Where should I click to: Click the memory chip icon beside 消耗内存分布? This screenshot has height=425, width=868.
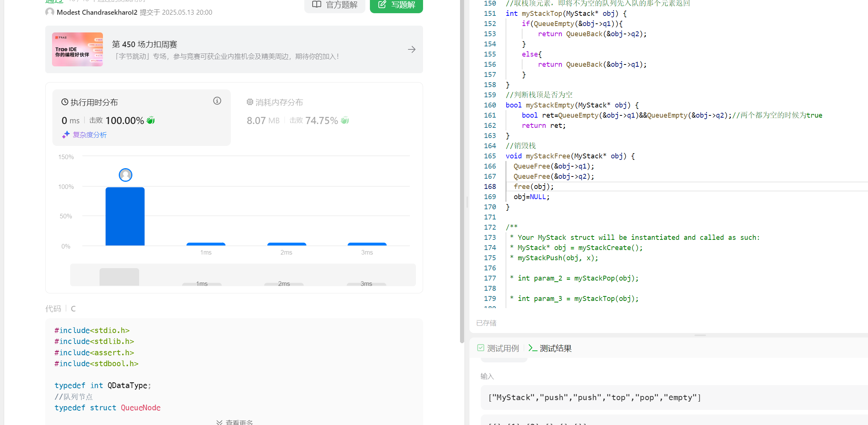click(250, 102)
